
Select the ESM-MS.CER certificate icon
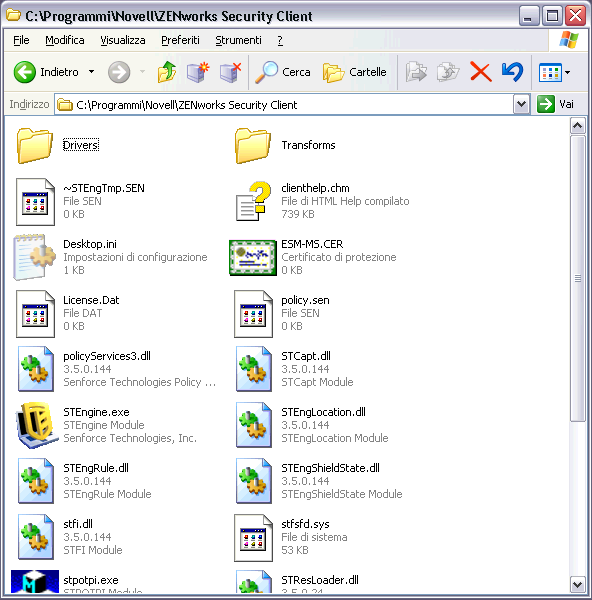253,258
